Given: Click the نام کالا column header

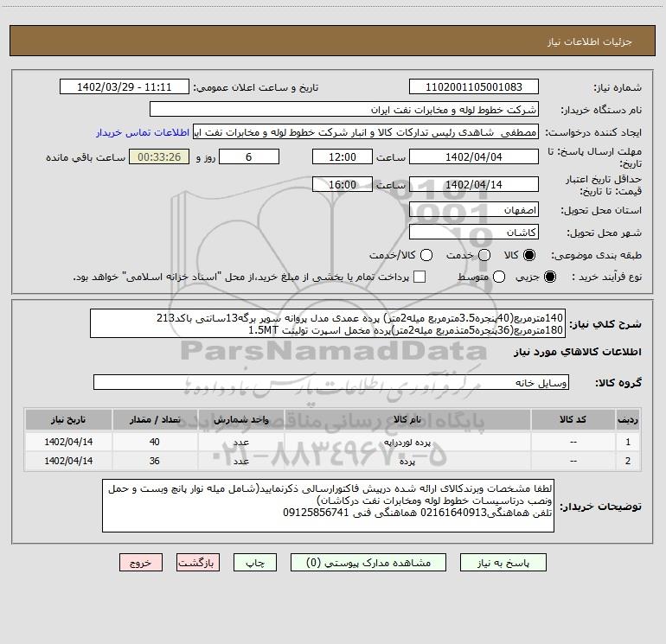Looking at the screenshot, I should click(407, 419).
